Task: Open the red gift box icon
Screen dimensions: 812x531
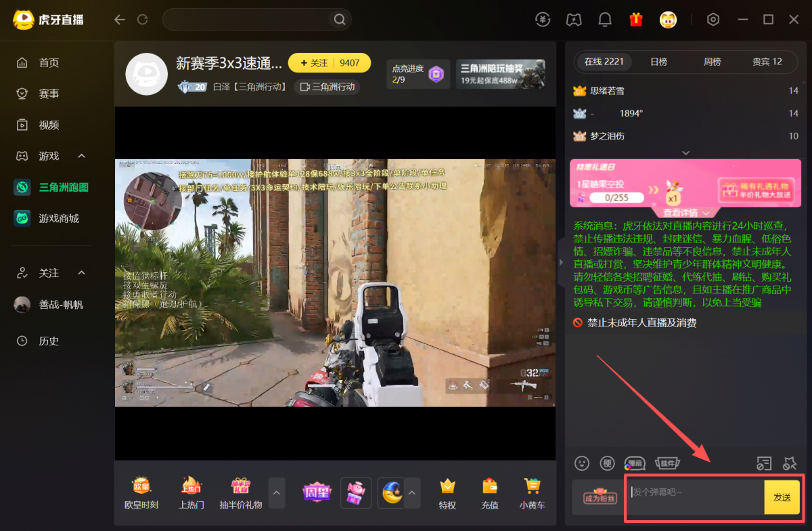Action: coord(635,20)
